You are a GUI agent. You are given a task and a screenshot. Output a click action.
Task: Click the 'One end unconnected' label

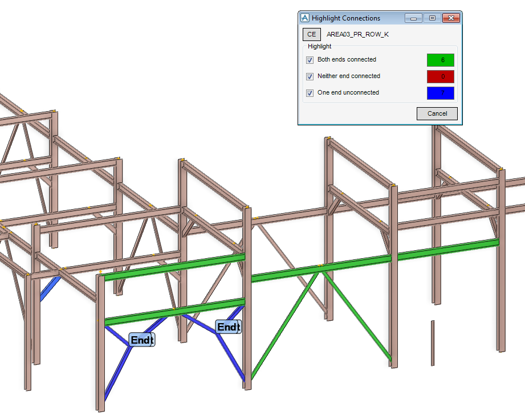tap(348, 92)
